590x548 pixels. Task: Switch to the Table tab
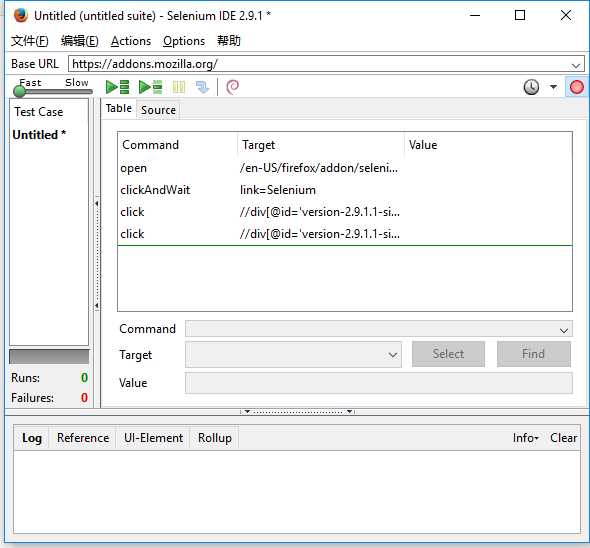[119, 108]
